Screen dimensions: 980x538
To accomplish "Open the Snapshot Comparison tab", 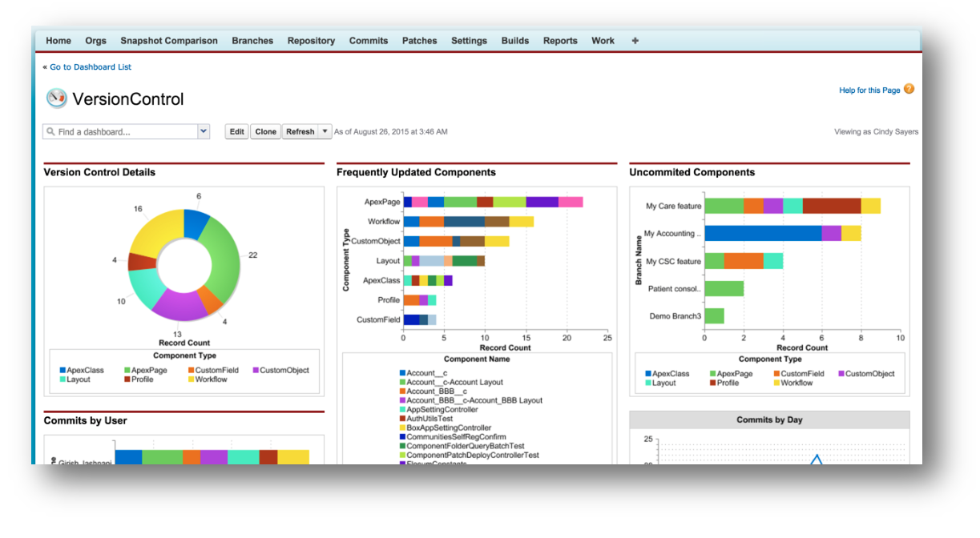I will pos(169,41).
